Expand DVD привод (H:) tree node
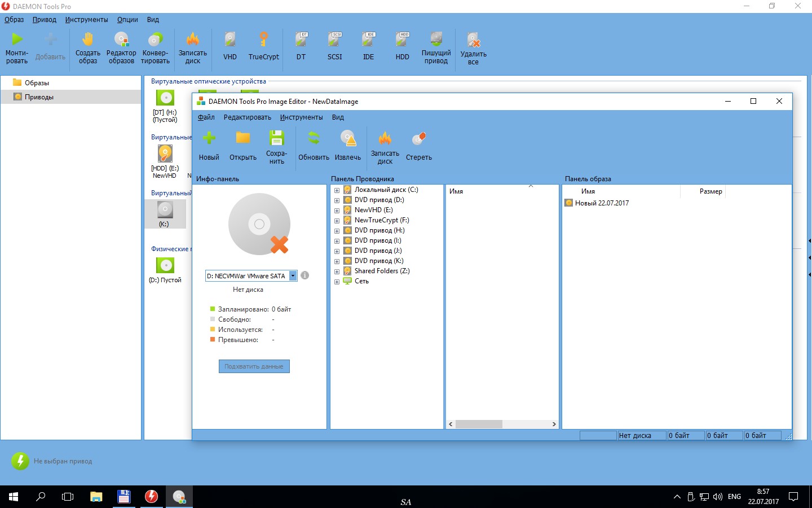Screen dimensions: 812x508 [x=337, y=231]
